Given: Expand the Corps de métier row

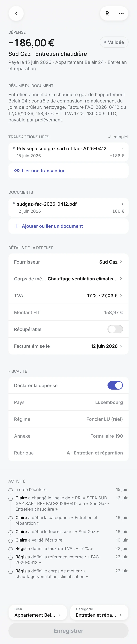Looking at the screenshot, I should (68, 278).
